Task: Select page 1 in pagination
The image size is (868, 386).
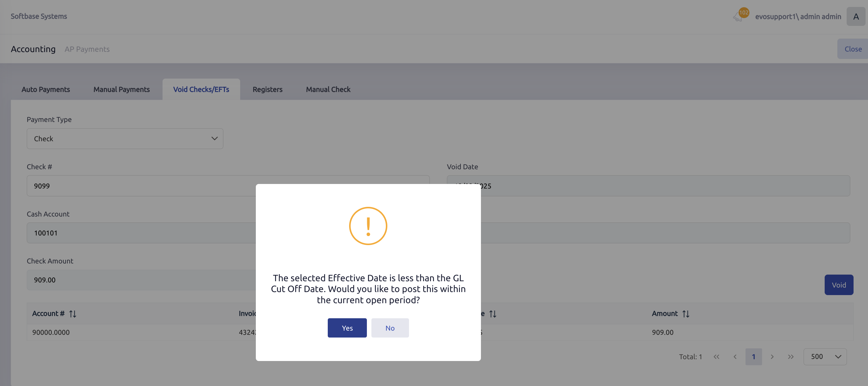Action: coord(753,357)
